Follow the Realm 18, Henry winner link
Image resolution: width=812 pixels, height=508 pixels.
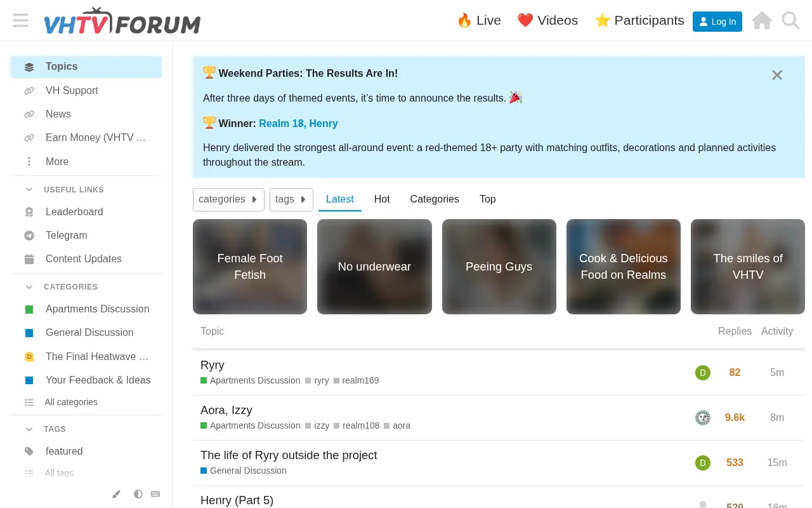point(298,124)
